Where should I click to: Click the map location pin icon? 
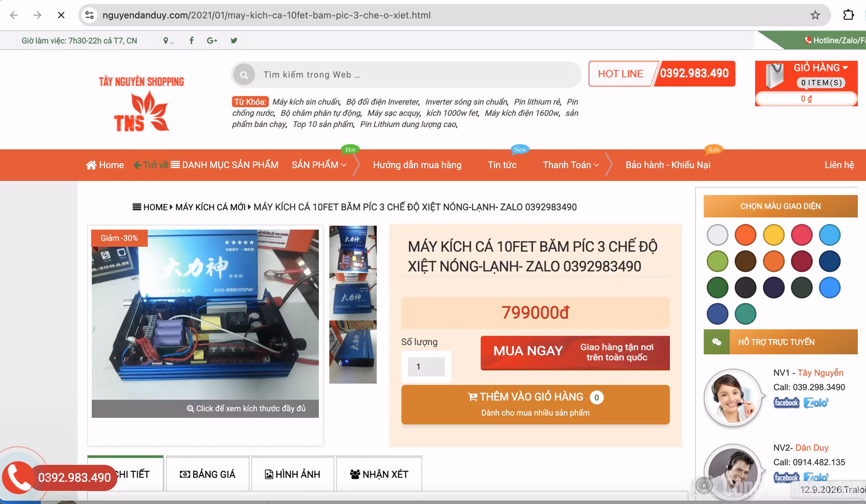coord(165,41)
